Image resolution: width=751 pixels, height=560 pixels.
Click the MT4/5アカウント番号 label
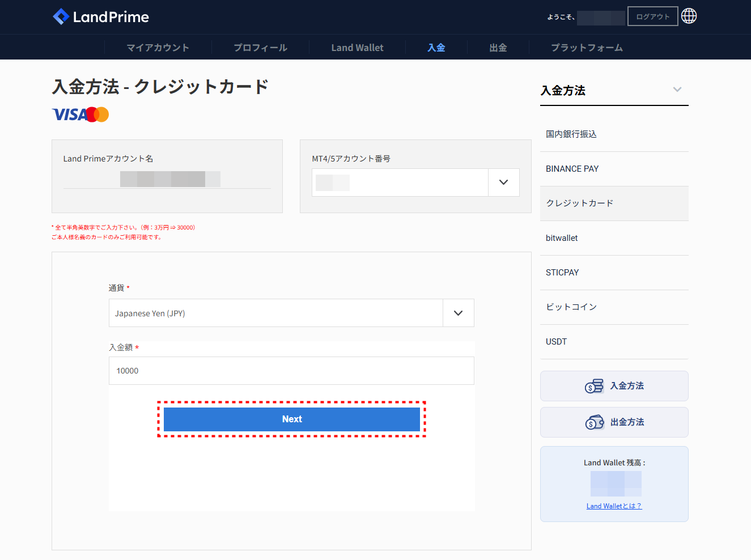pyautogui.click(x=351, y=159)
